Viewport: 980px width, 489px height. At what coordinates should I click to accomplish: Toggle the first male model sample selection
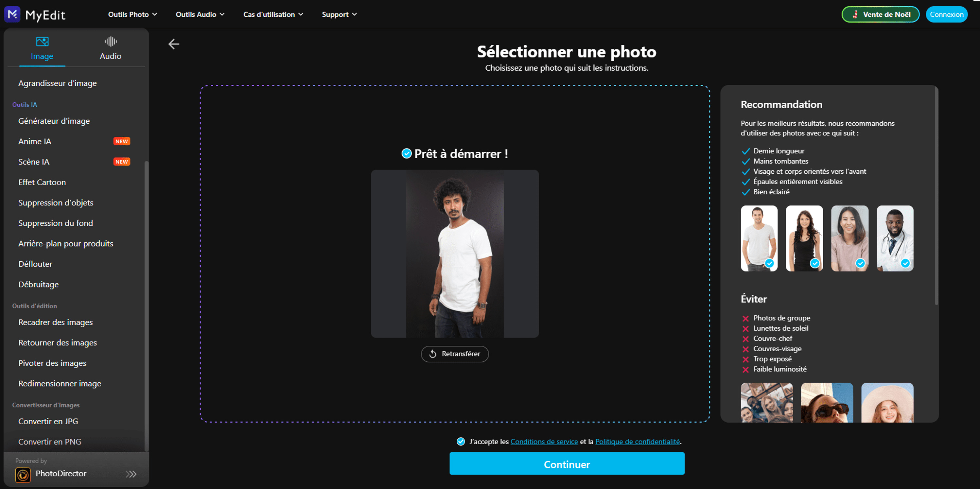(x=769, y=263)
